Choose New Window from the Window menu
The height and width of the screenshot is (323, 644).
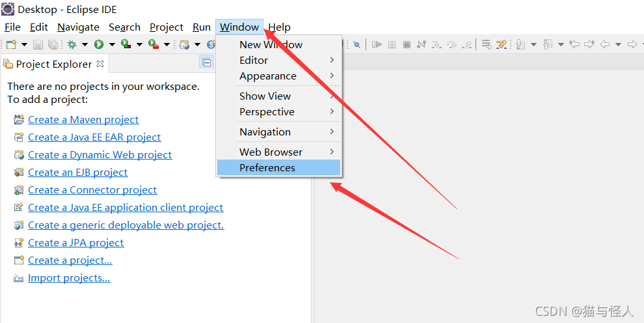(279, 44)
